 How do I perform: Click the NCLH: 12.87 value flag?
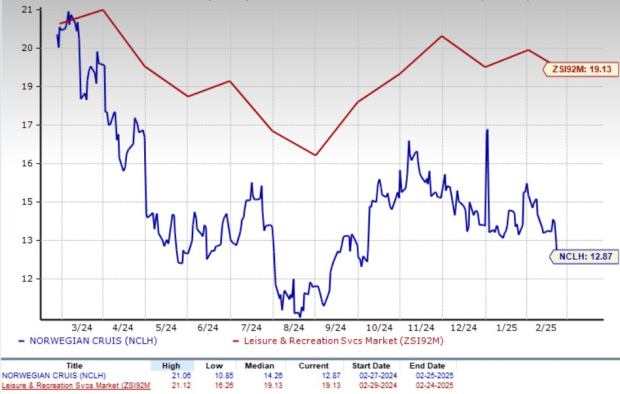click(x=584, y=257)
